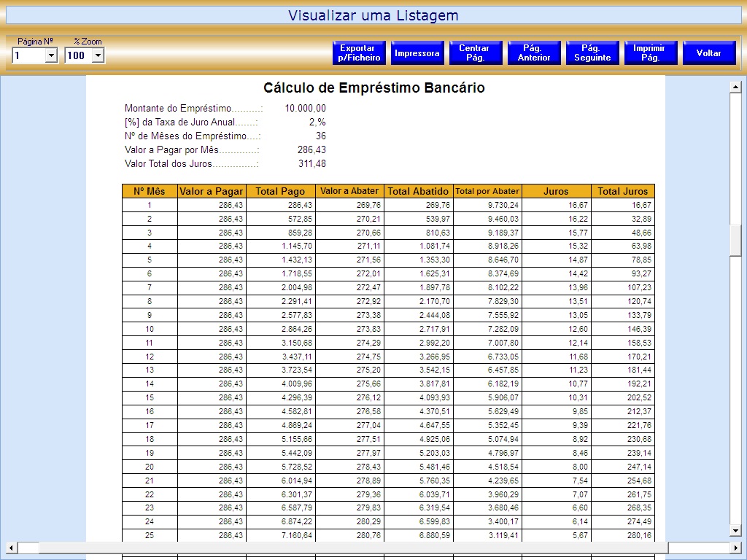747x560 pixels.
Task: Click the horizontal scrollbar left arrow
Action: [11, 548]
